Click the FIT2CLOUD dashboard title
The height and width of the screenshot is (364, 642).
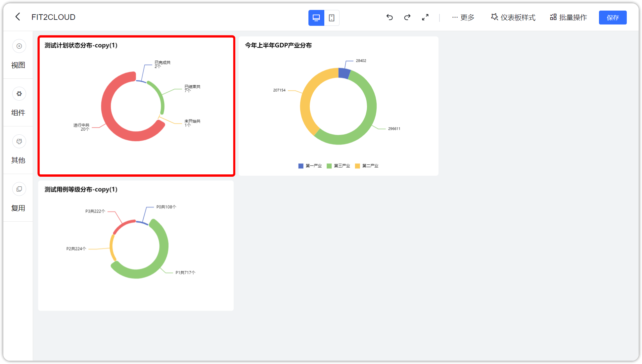pyautogui.click(x=53, y=17)
